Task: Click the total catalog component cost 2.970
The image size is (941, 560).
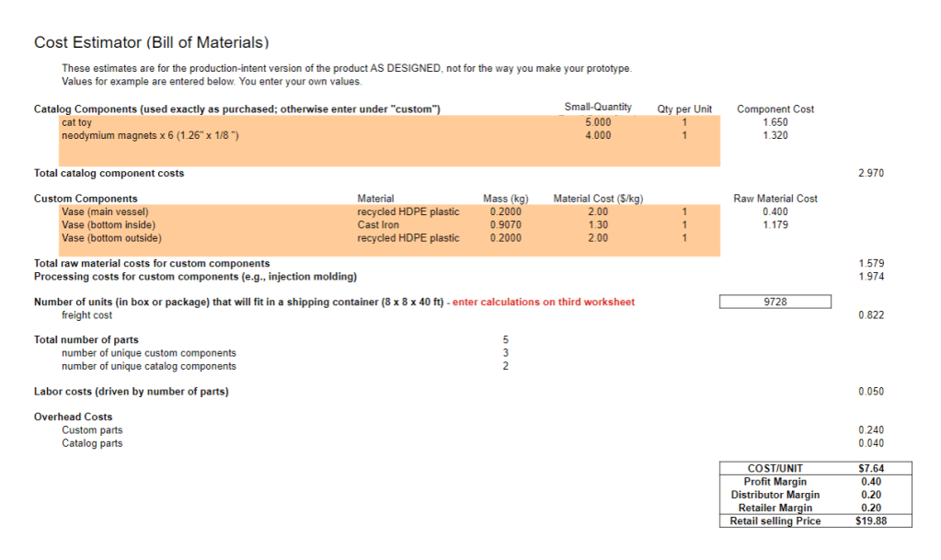Action: tap(870, 173)
